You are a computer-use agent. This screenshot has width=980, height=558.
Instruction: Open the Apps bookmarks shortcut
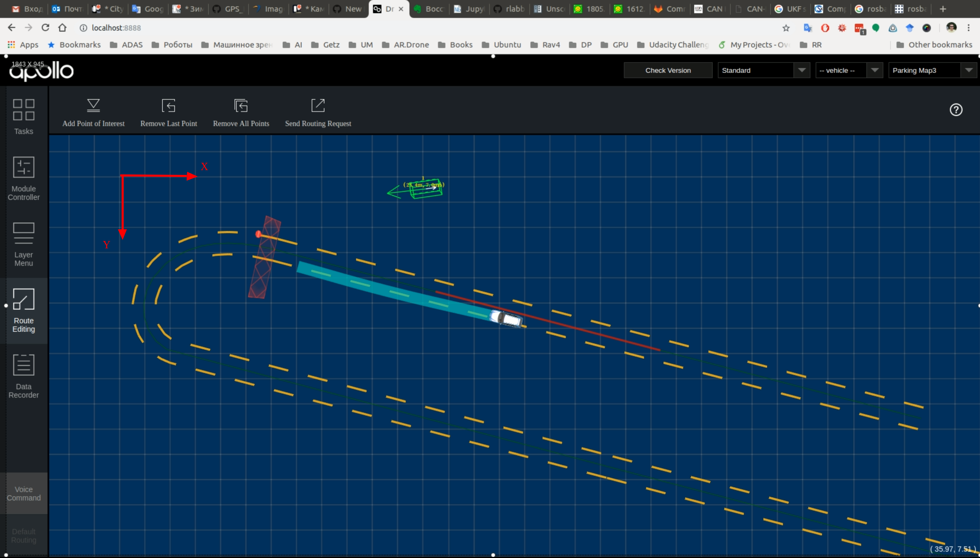[x=23, y=45]
